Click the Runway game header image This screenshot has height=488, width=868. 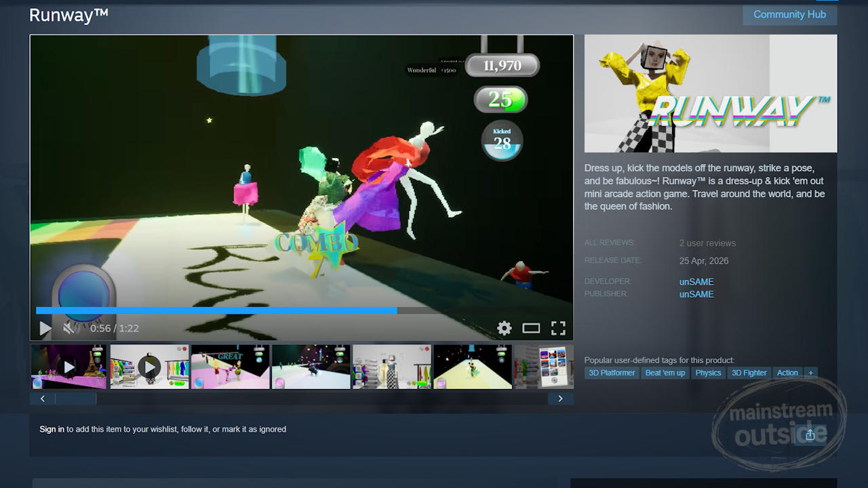click(x=711, y=94)
